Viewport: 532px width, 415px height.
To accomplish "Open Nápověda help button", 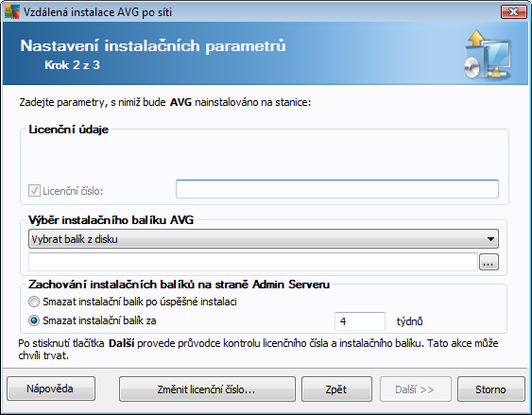I will click(x=51, y=389).
